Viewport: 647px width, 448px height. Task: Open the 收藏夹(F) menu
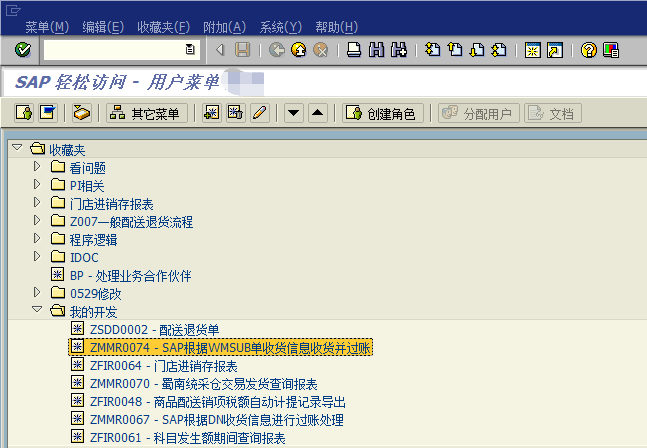click(x=163, y=27)
